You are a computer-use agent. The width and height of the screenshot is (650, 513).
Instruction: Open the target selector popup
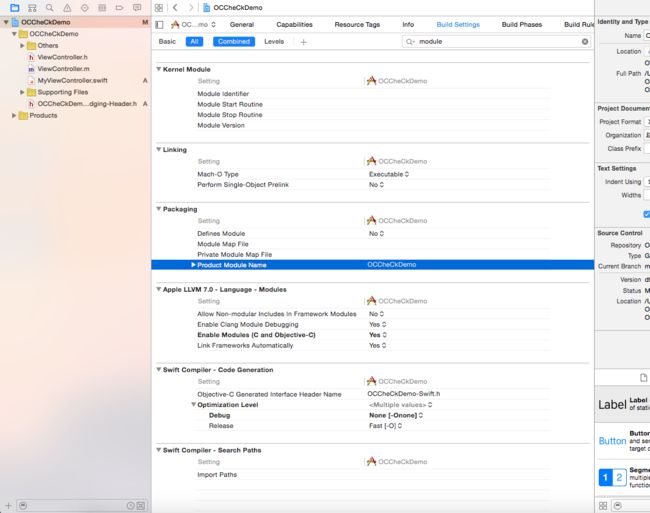193,25
